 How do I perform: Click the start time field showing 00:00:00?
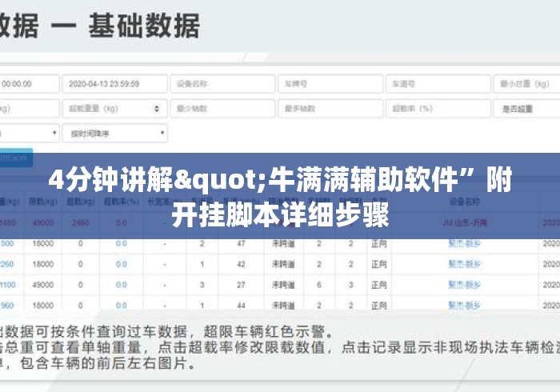(30, 84)
